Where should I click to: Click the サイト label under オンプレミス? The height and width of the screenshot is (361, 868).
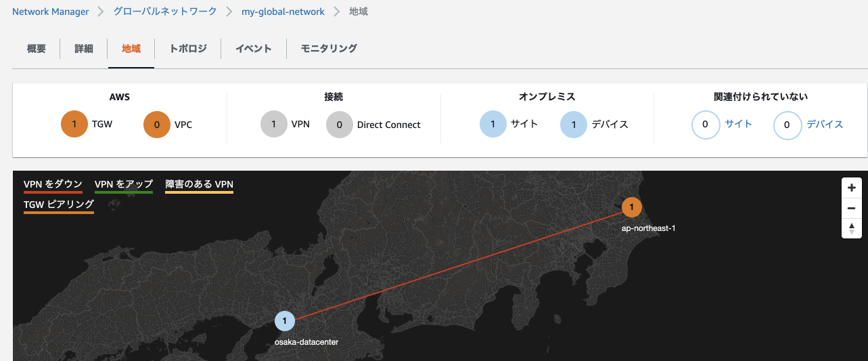(x=524, y=125)
